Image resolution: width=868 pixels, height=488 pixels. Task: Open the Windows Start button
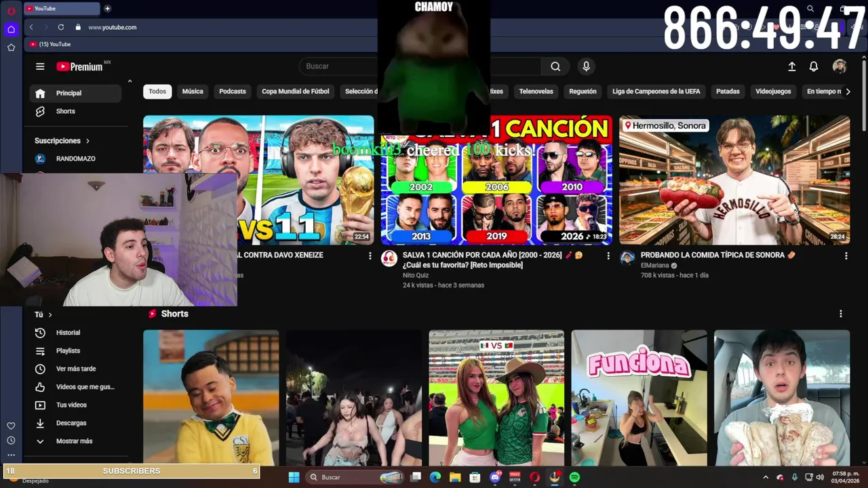tap(294, 477)
